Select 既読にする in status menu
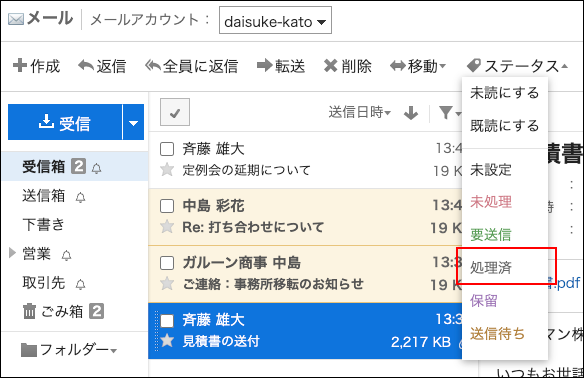The height and width of the screenshot is (378, 584). [504, 126]
